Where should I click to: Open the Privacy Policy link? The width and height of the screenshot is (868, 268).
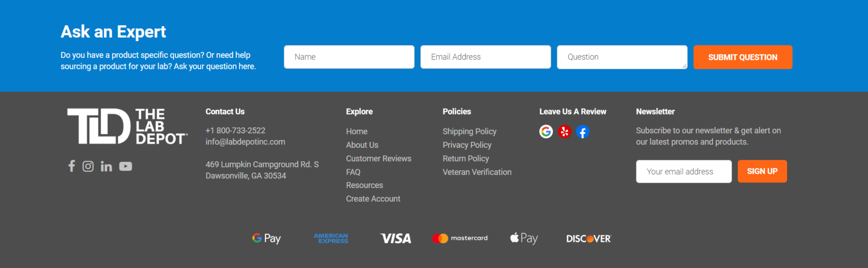pyautogui.click(x=467, y=145)
